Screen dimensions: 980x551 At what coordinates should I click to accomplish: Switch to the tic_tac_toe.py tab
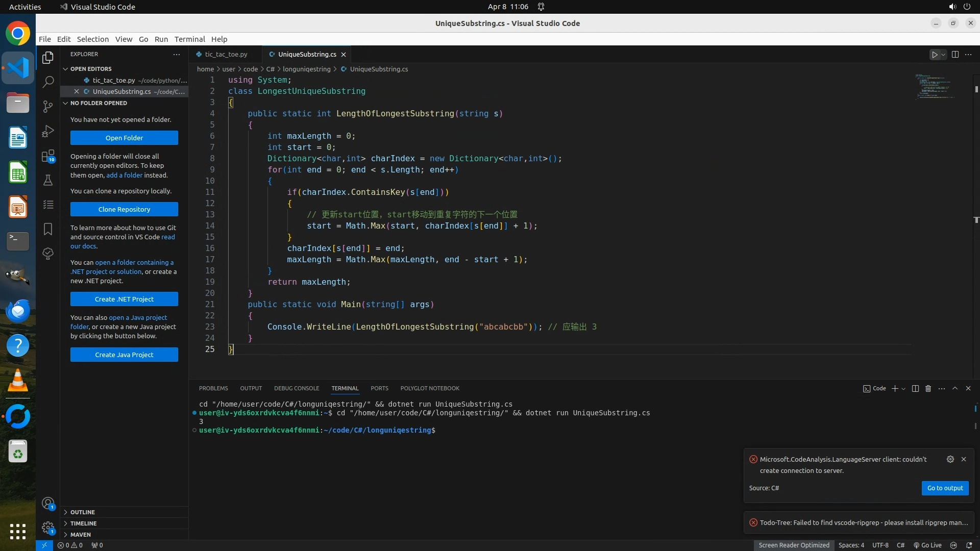[226, 54]
